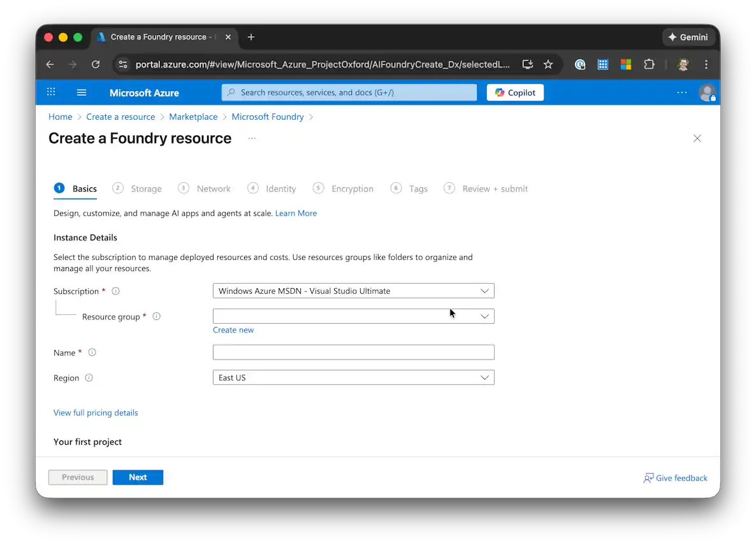Viewport: 756px width, 545px height.
Task: Expand the Subscription dropdown
Action: coord(353,291)
